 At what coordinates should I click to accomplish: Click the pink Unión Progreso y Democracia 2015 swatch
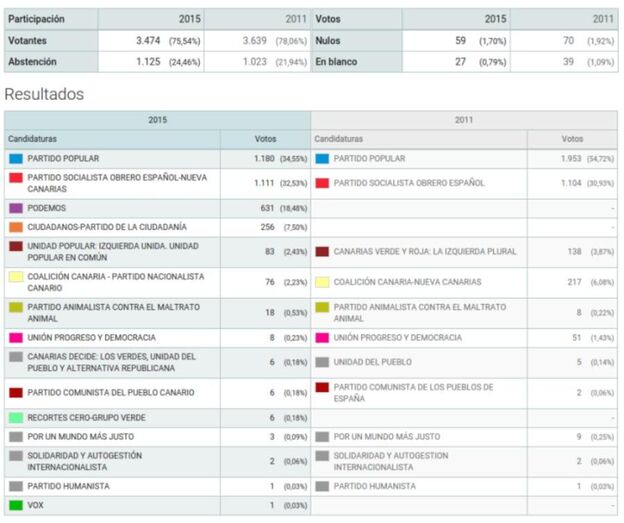click(x=16, y=338)
